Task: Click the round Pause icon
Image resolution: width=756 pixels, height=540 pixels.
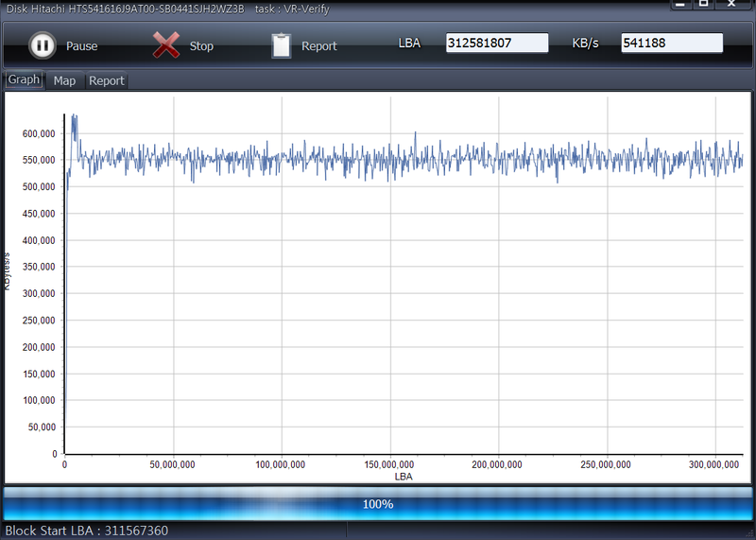Action: (x=42, y=45)
